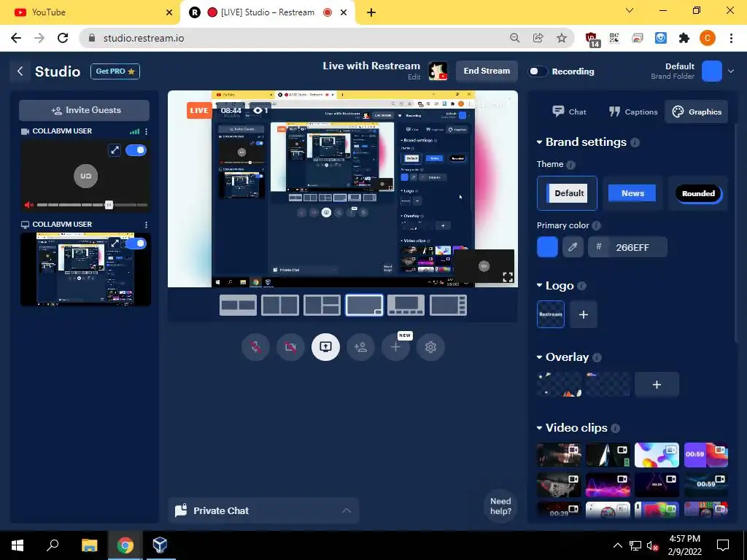Click the Get PRO button
The image size is (747, 560).
115,71
